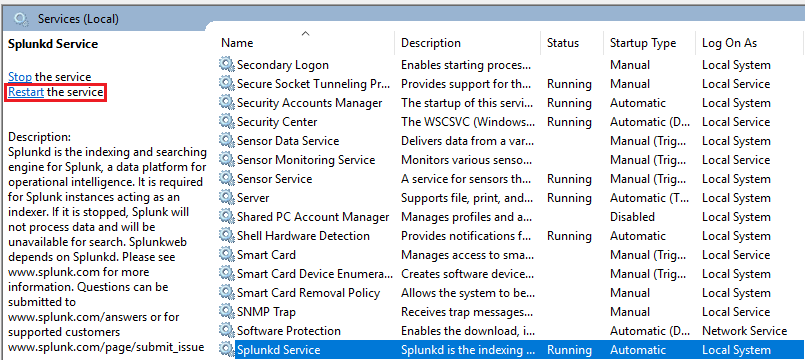This screenshot has width=805, height=360.
Task: Select the Sensor Data Service name
Action: point(288,141)
